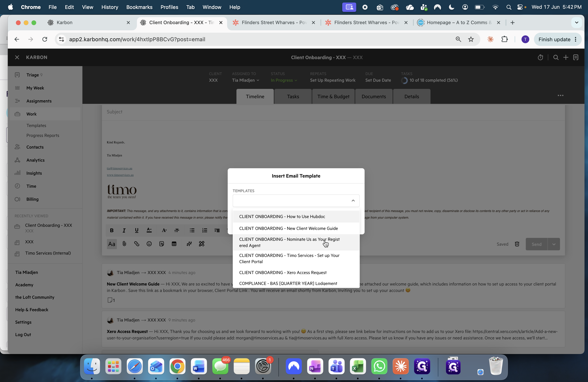Switch to the Documents tab
The height and width of the screenshot is (382, 588).
coord(374,97)
